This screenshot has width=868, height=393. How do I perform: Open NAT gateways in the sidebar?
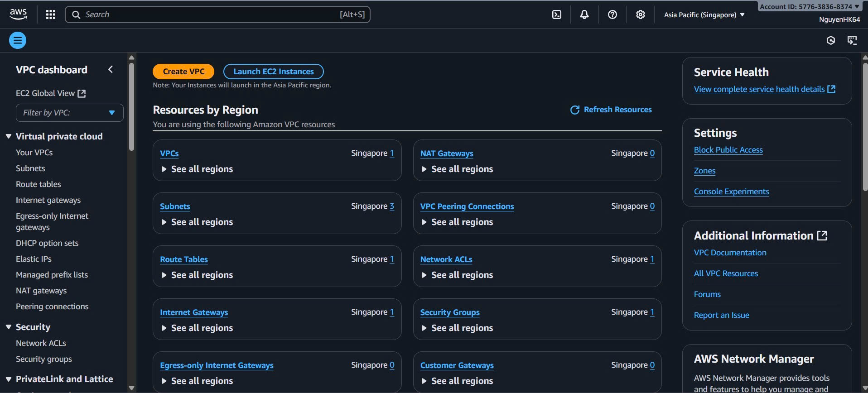(x=41, y=291)
